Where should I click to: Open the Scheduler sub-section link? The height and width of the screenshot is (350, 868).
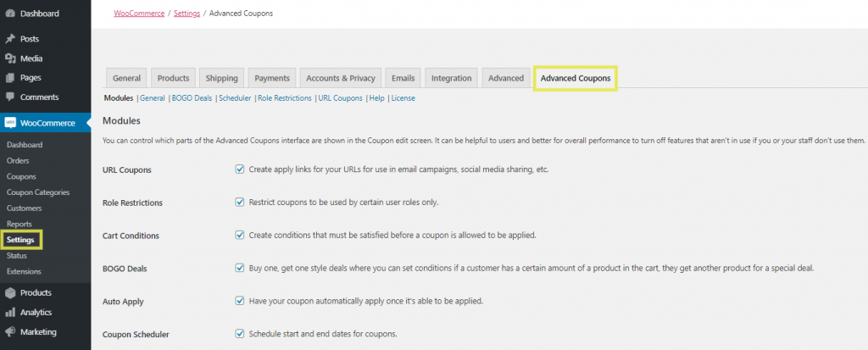[235, 98]
